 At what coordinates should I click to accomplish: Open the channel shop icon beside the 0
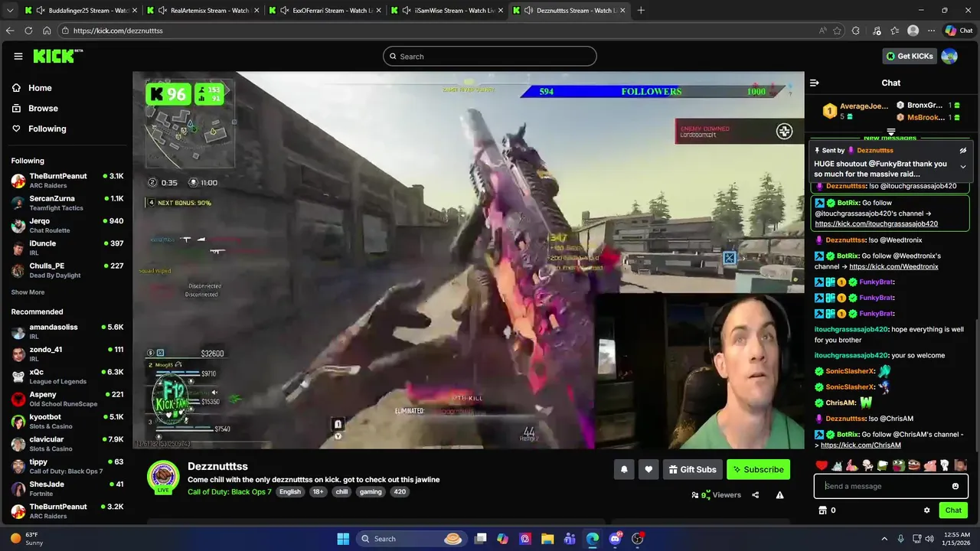[x=823, y=510]
